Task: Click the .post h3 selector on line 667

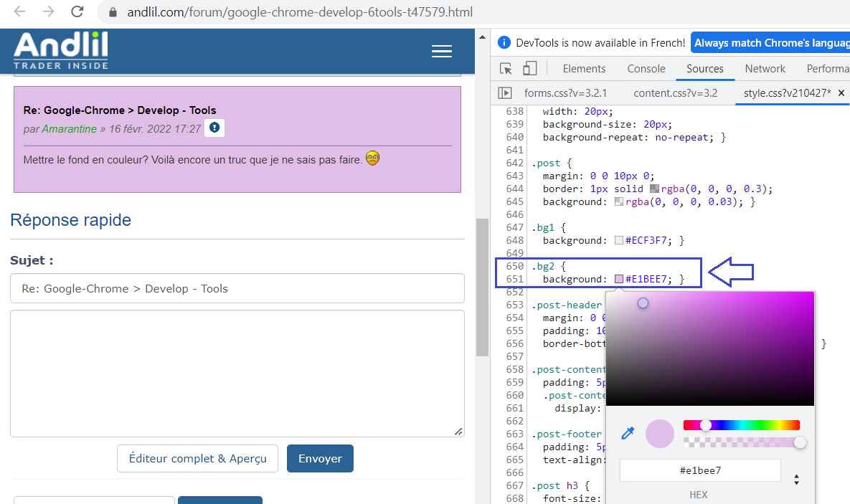Action: pyautogui.click(x=554, y=485)
